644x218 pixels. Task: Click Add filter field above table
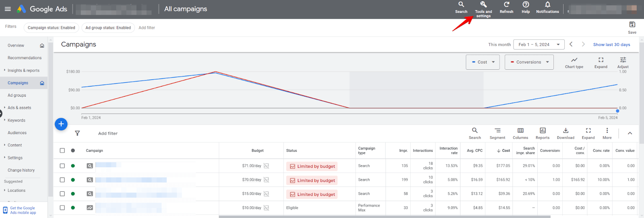(108, 133)
